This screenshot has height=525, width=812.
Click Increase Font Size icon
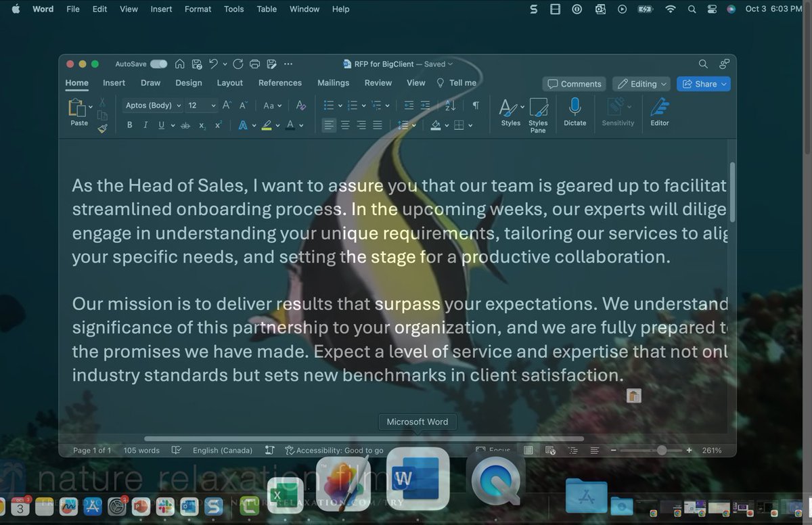[x=227, y=106]
